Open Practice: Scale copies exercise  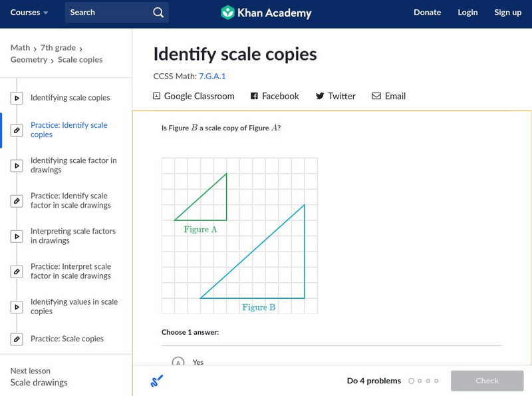[x=66, y=339]
